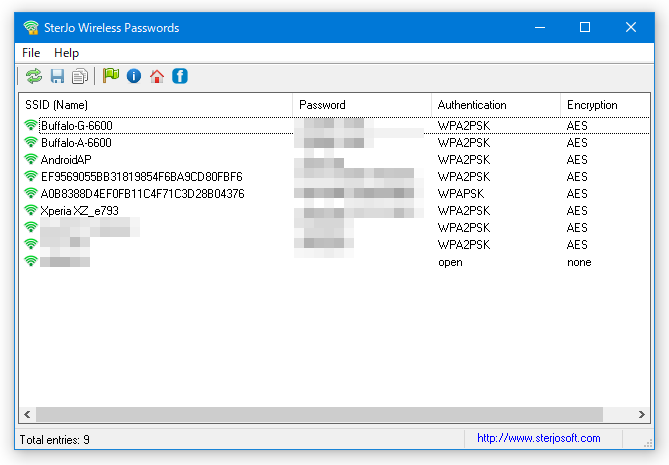Click the green Refresh arrows toolbar icon
669x465 pixels.
click(x=34, y=76)
